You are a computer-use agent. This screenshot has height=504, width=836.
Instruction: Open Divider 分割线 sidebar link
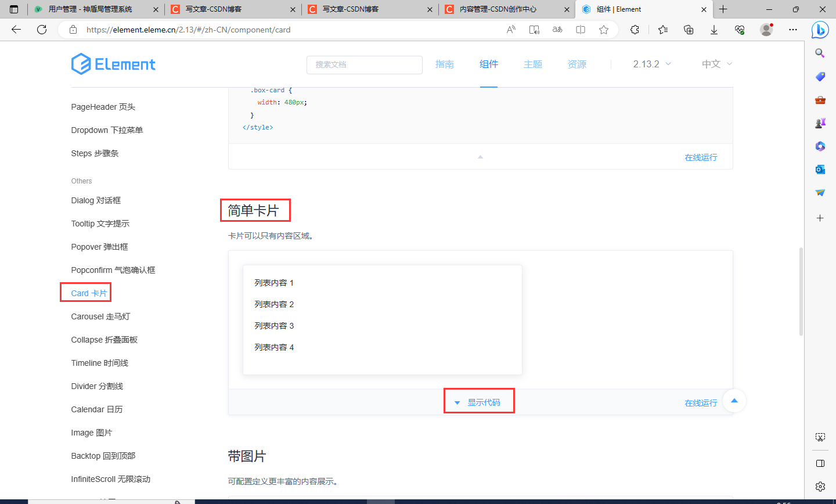[97, 386]
